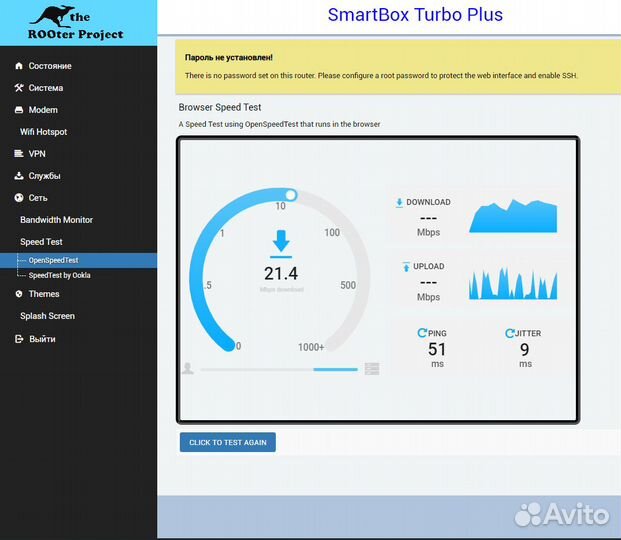
Task: Open the VPN menu
Action: pyautogui.click(x=37, y=154)
